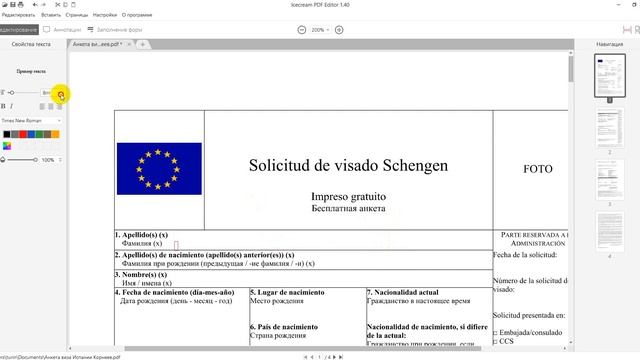Click the font size icon beside the slider

(x=2, y=93)
